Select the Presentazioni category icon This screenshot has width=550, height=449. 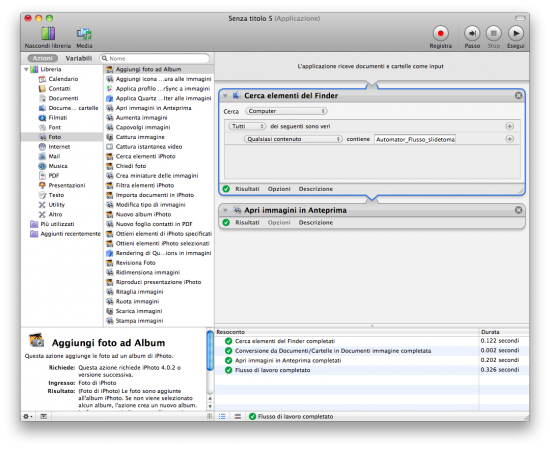42,185
